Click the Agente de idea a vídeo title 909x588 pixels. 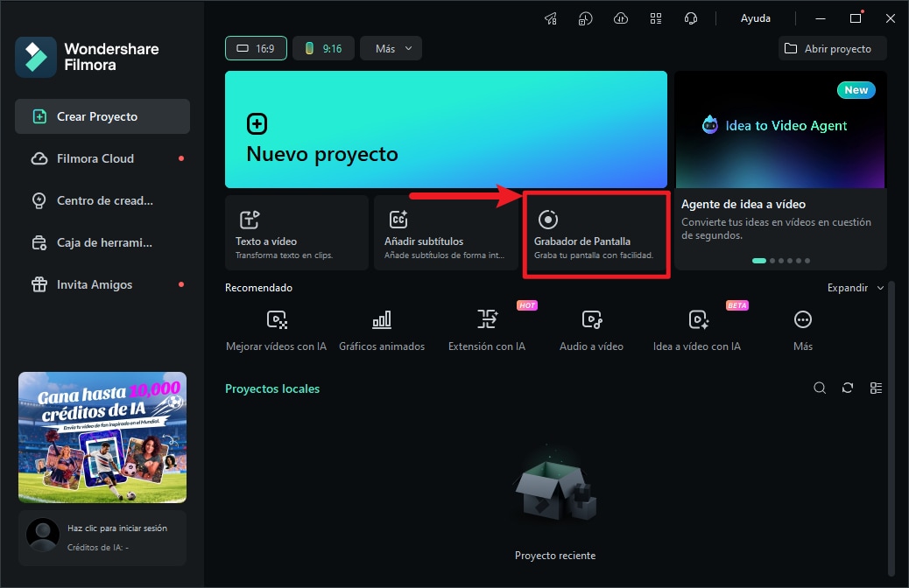(x=743, y=205)
